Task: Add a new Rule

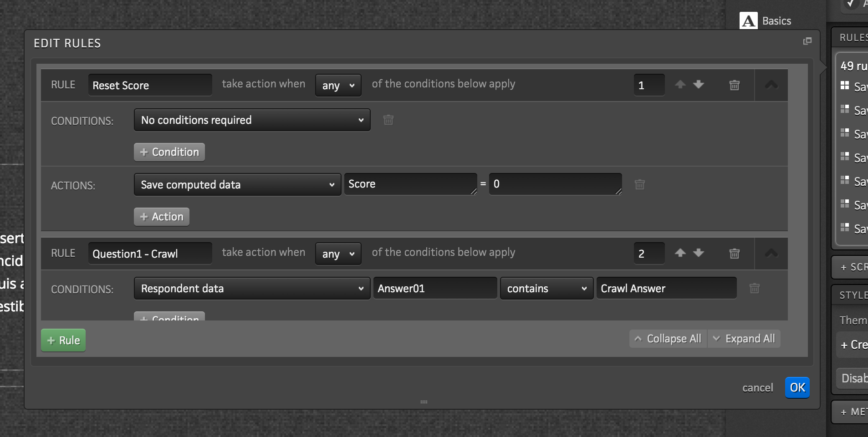Action: tap(63, 340)
